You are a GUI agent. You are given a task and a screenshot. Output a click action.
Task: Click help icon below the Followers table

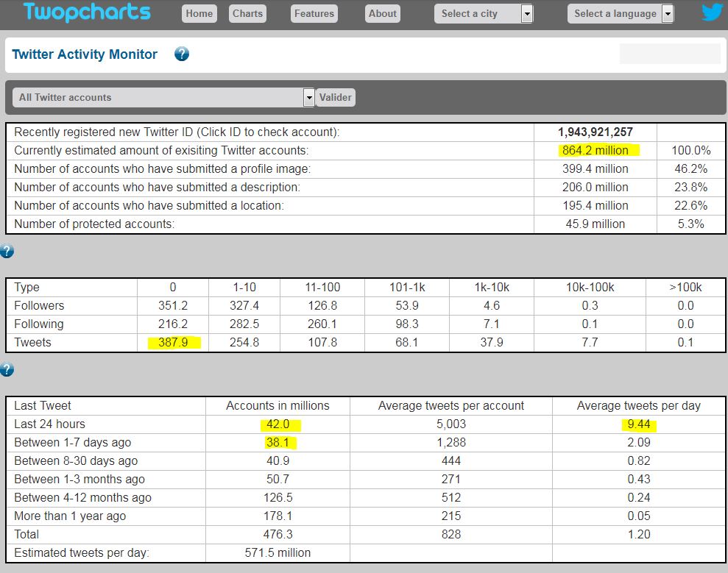[7, 370]
